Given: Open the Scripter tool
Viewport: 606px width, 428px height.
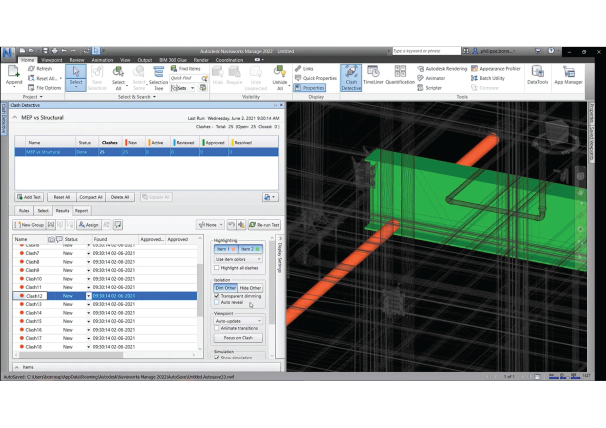Looking at the screenshot, I should click(x=429, y=88).
